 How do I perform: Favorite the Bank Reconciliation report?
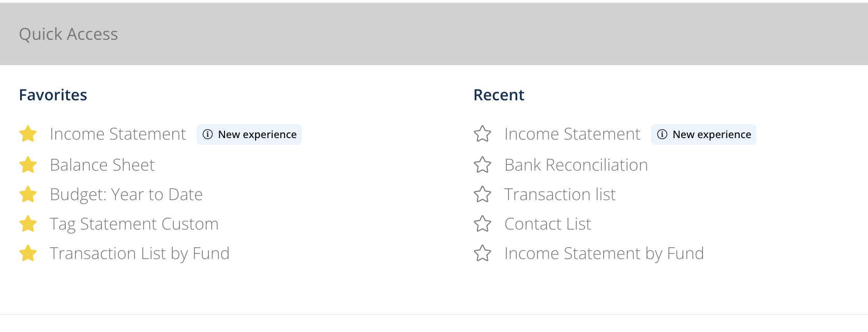tap(483, 165)
